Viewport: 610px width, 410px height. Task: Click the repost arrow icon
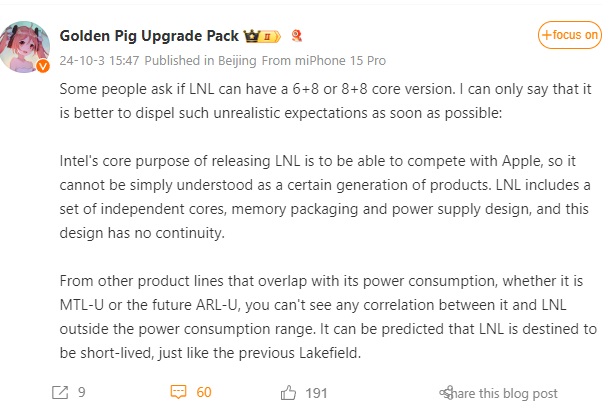coord(60,392)
